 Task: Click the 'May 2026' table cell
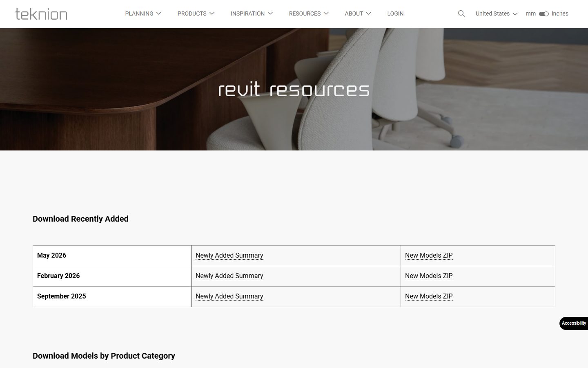click(112, 256)
